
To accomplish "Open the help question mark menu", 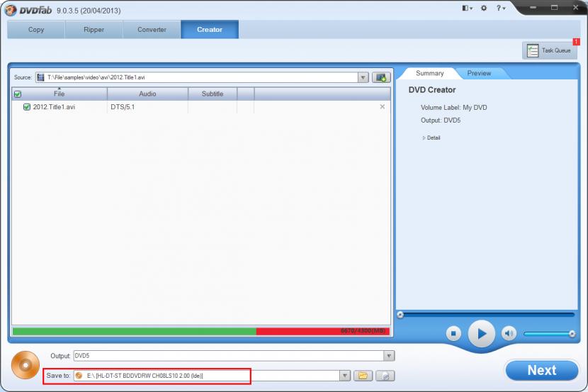I will click(x=501, y=8).
